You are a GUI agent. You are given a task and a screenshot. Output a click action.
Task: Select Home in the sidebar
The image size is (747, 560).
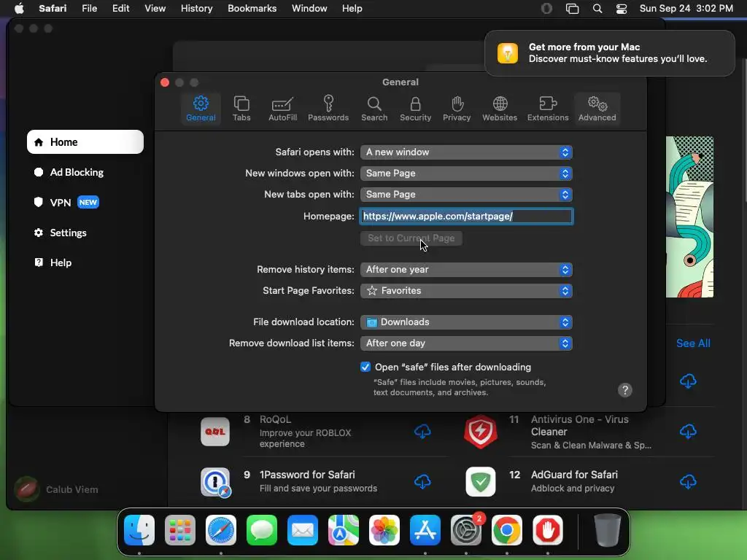click(x=85, y=142)
